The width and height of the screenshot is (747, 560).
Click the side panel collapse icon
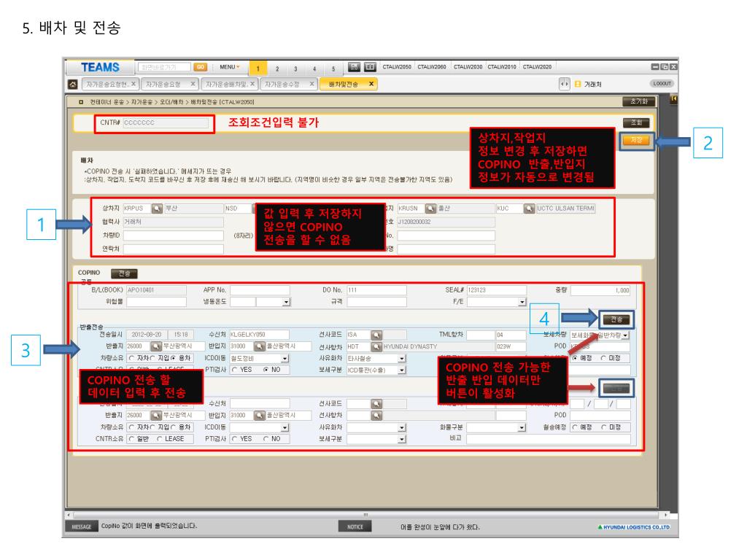(x=673, y=99)
